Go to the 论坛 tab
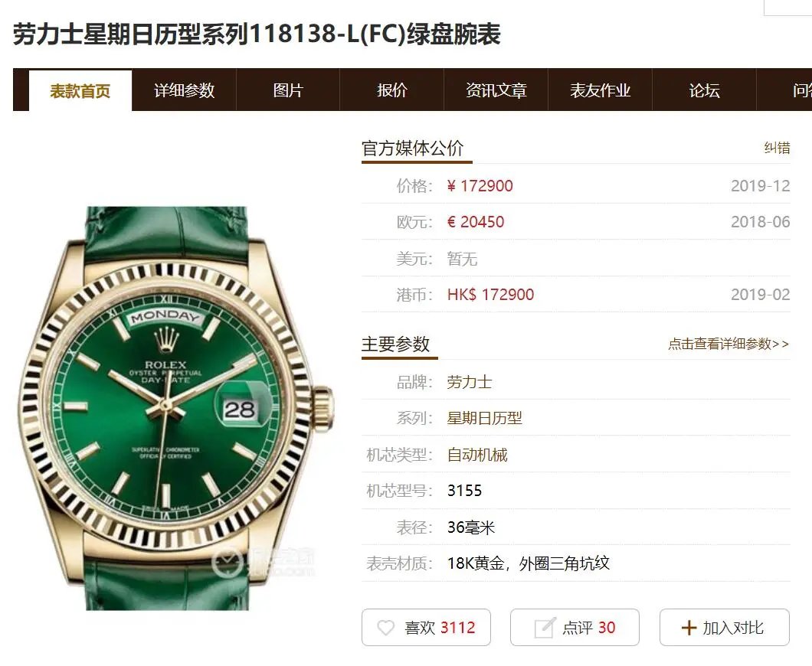Screen dimensions: 812x666 tap(704, 90)
